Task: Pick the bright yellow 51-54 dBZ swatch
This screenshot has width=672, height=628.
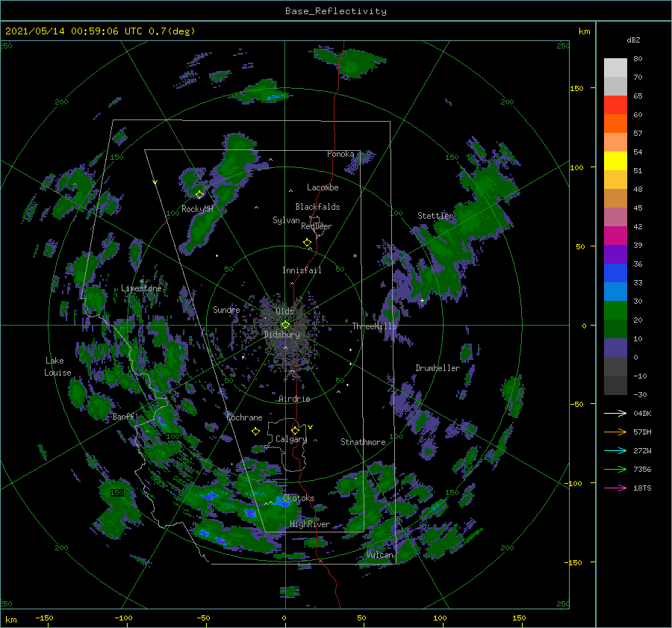Action: point(615,161)
